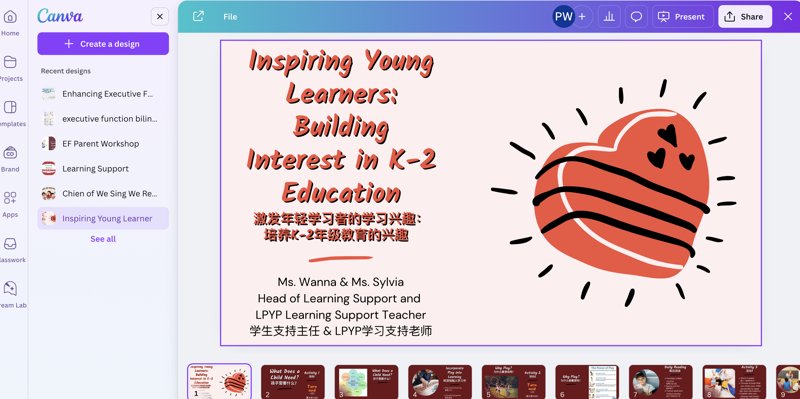Close the design preview with top-right X
This screenshot has height=399, width=800.
(788, 16)
